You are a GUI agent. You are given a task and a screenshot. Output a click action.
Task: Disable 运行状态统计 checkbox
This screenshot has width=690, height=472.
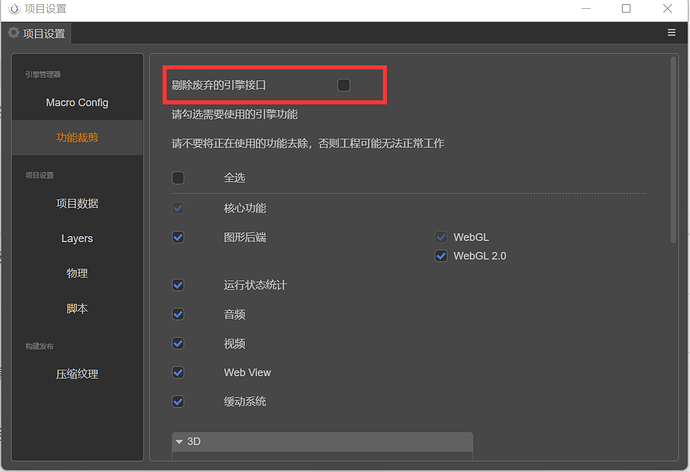178,285
